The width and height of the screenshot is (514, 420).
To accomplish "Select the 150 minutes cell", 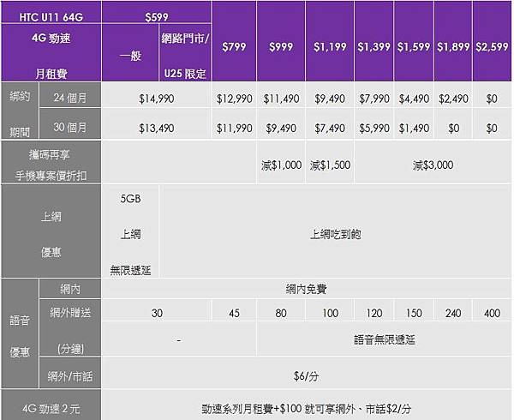I will (x=414, y=310).
